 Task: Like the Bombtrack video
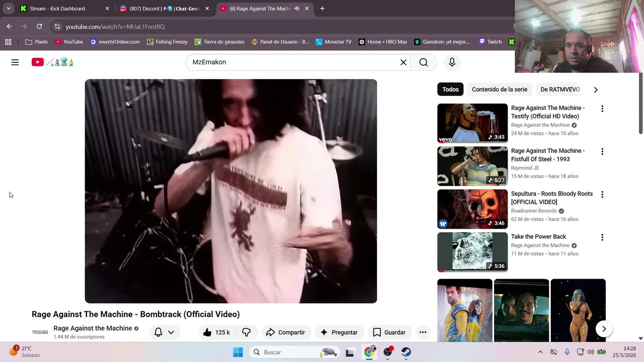216,332
